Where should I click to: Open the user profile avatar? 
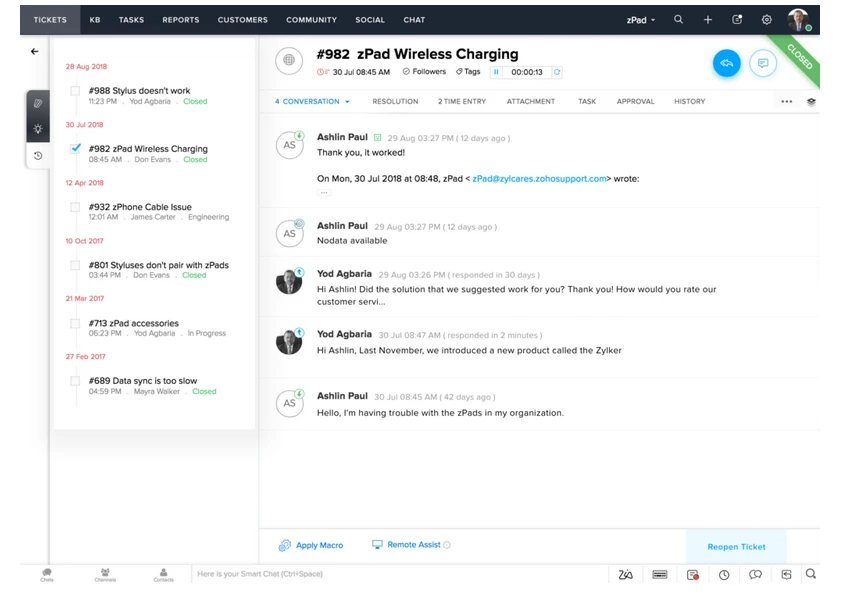[799, 20]
